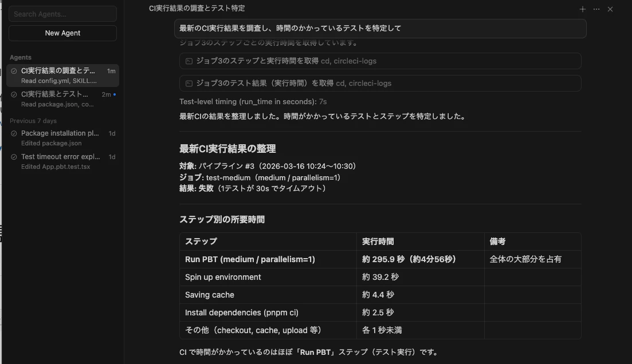
Task: Open the Test timeout error expl... agent
Action: click(63, 161)
